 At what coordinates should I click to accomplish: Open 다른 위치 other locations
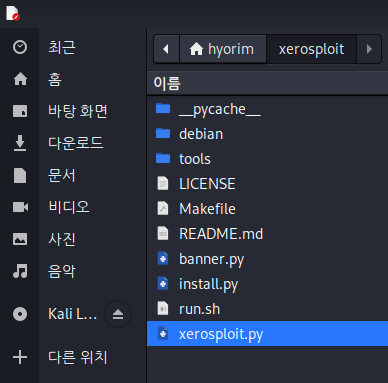pyautogui.click(x=78, y=357)
